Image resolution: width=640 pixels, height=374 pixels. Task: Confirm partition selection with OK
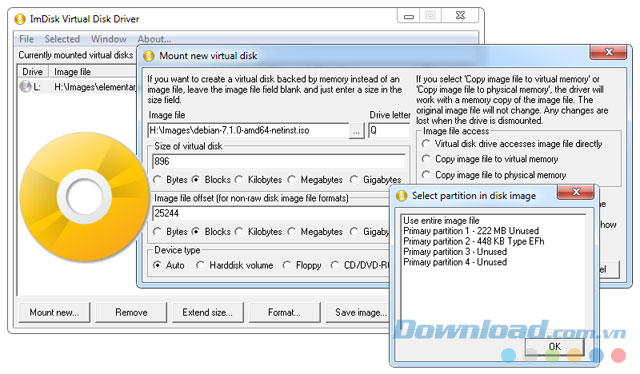click(554, 347)
